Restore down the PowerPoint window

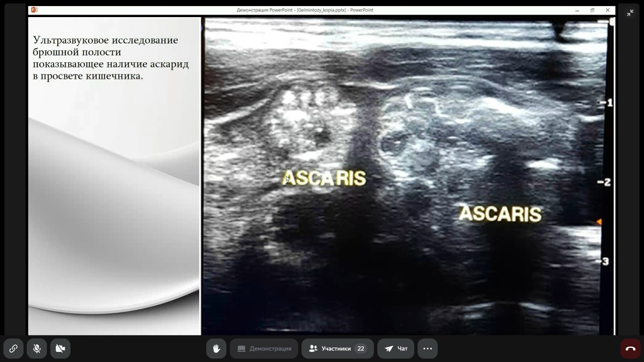(592, 10)
